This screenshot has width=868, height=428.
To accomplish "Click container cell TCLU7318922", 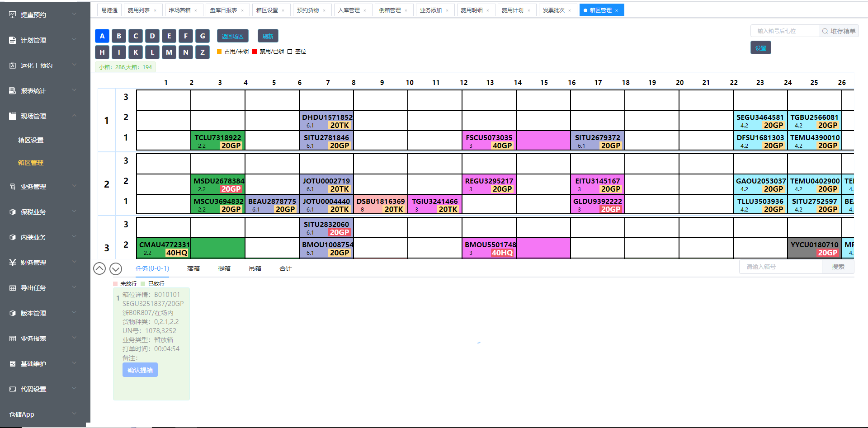I will pyautogui.click(x=218, y=141).
